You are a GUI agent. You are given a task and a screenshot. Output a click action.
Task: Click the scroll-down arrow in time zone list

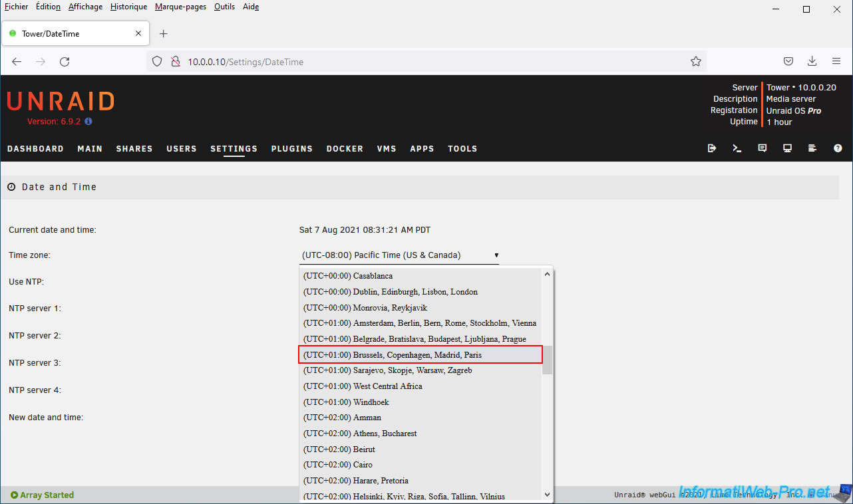coord(547,494)
